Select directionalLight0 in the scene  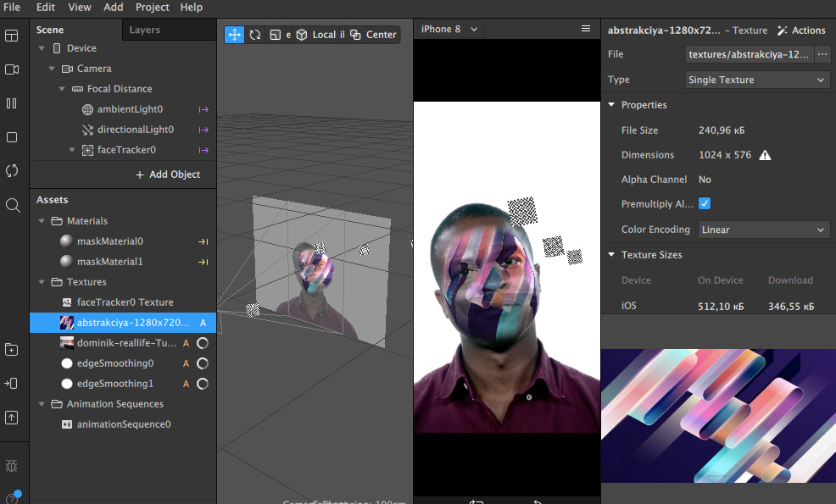click(x=136, y=130)
